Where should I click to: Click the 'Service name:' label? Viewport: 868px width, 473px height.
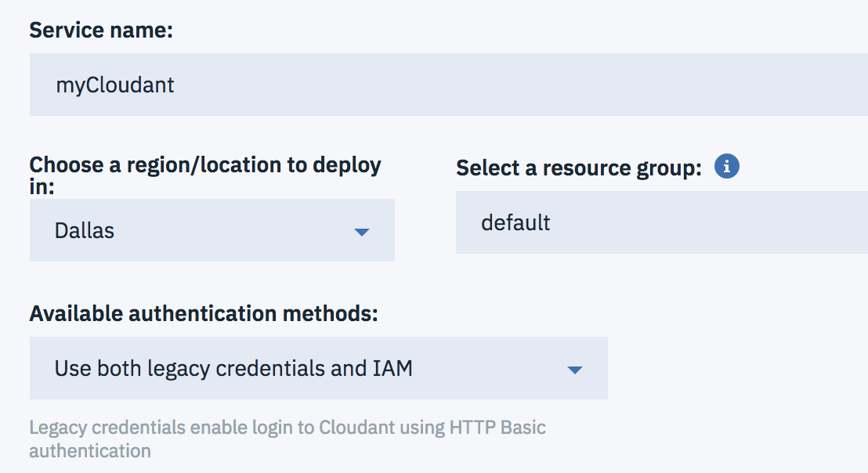pyautogui.click(x=101, y=31)
